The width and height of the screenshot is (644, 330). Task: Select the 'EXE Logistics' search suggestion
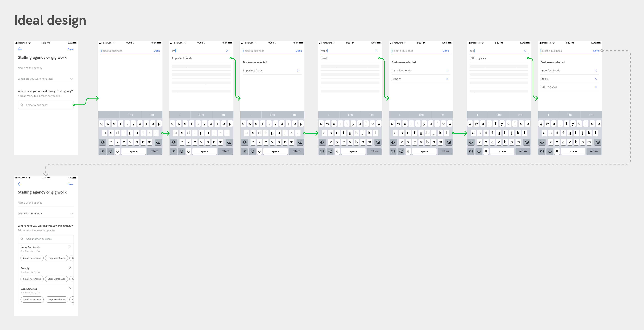click(x=499, y=58)
